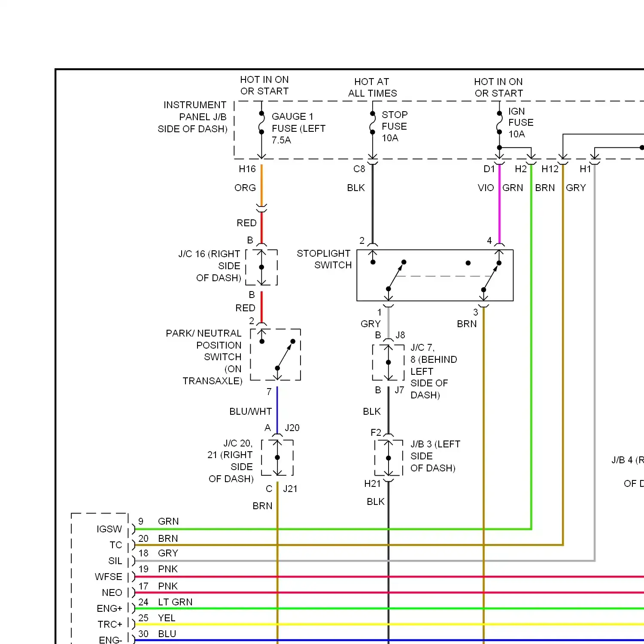644x644 pixels.
Task: Click the BLK label beside C8 wire
Action: pyautogui.click(x=356, y=188)
